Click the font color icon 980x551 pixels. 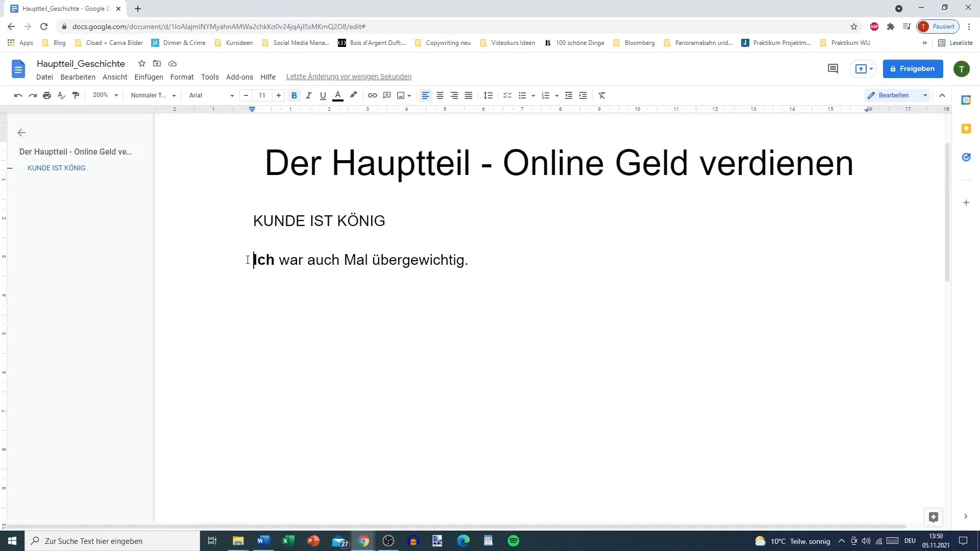click(x=337, y=95)
